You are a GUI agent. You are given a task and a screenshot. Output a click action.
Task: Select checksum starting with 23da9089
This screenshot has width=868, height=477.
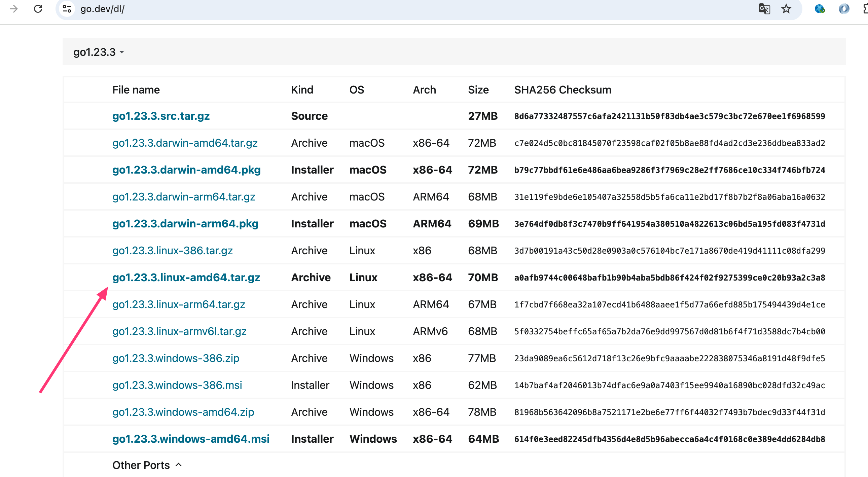670,359
